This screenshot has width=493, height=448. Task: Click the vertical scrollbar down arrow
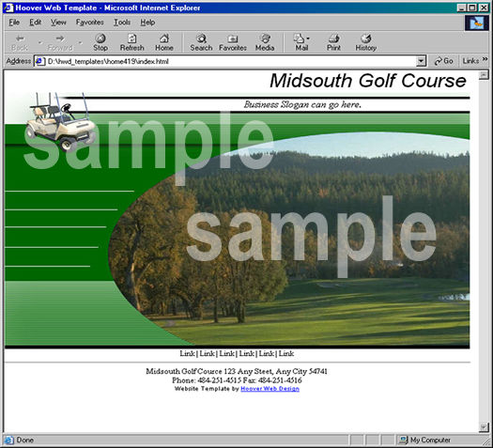[484, 426]
